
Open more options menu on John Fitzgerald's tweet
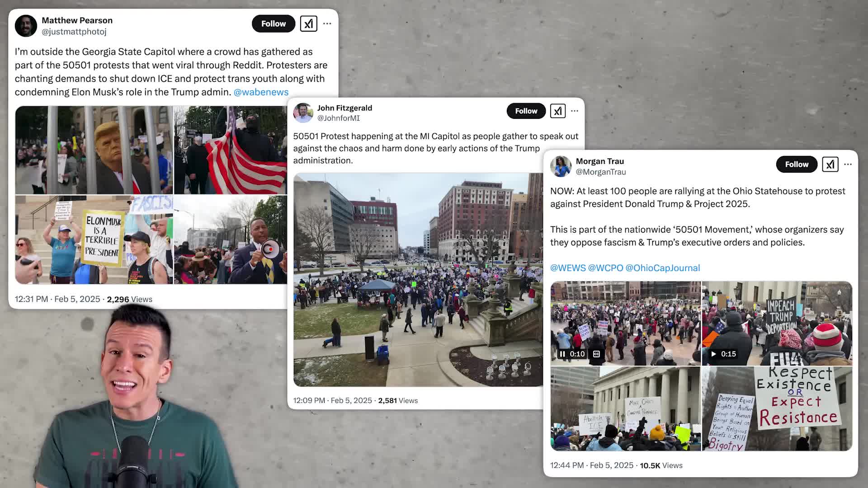[575, 111]
